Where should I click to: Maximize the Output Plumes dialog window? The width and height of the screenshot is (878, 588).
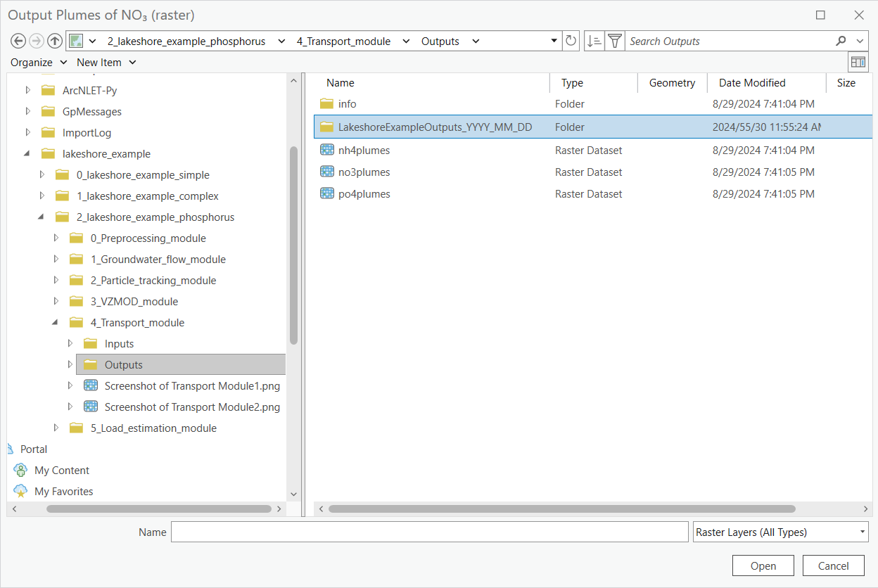point(820,15)
